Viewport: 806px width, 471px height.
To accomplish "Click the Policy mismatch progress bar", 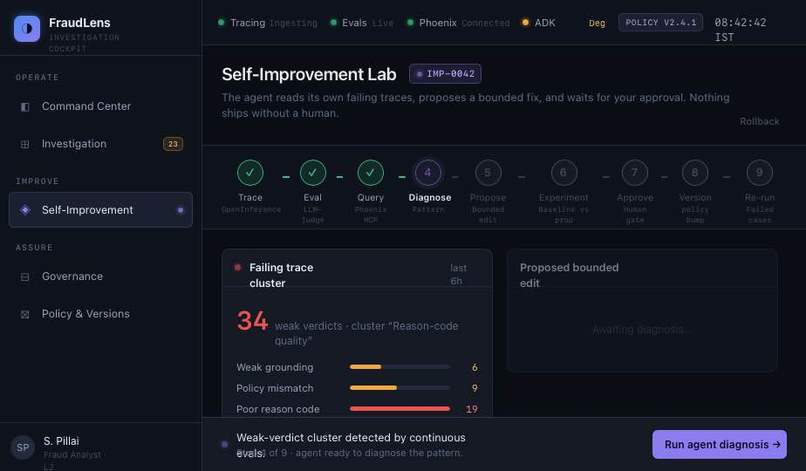I will (400, 388).
